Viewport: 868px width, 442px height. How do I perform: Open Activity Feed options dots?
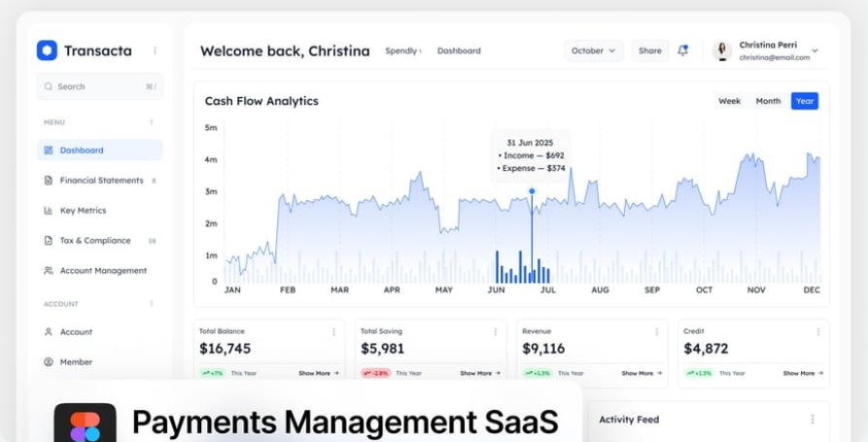[x=812, y=420]
